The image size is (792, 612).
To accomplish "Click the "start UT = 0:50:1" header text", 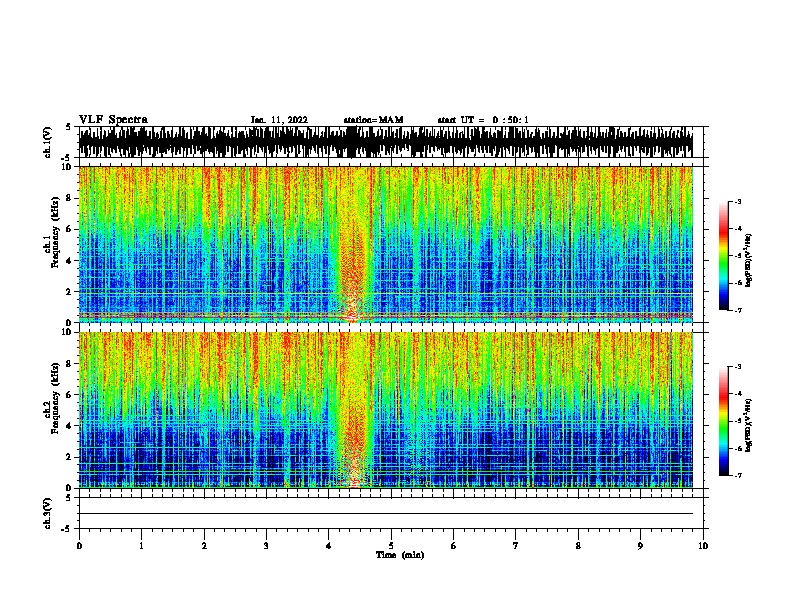I will [x=482, y=120].
